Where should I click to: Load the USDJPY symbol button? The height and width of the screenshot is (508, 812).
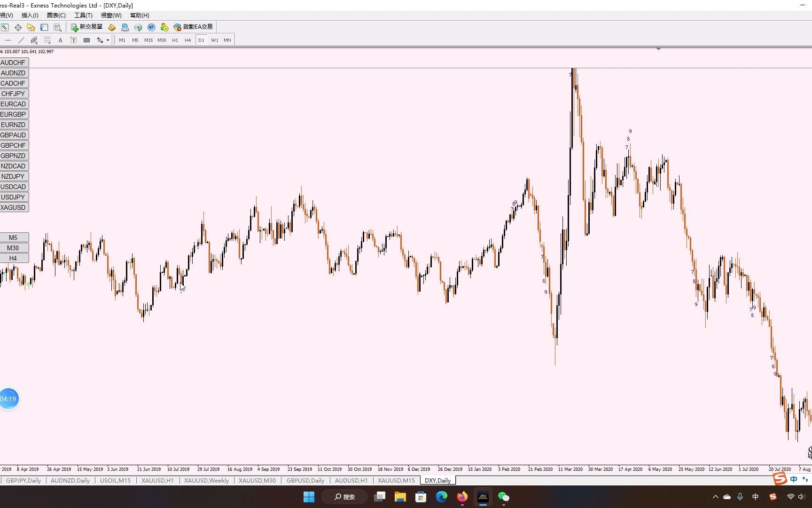[x=14, y=197]
